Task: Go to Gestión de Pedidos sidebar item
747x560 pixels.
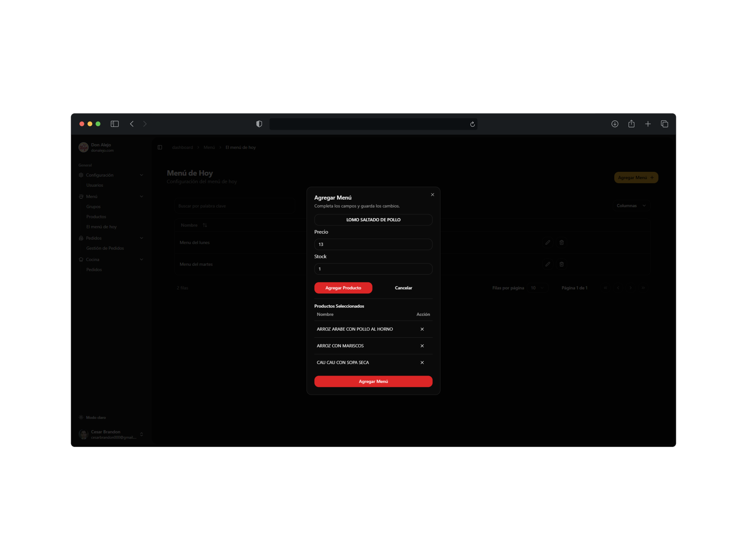Action: pos(105,248)
